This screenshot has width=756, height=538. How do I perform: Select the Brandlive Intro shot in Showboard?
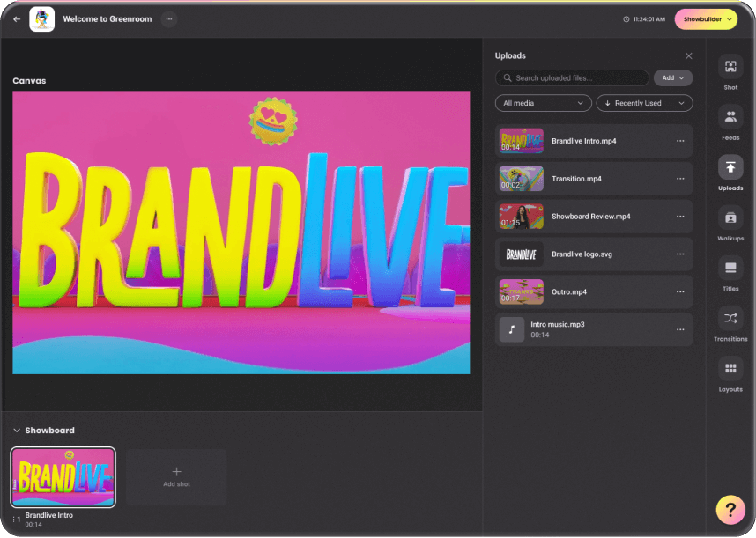click(63, 477)
